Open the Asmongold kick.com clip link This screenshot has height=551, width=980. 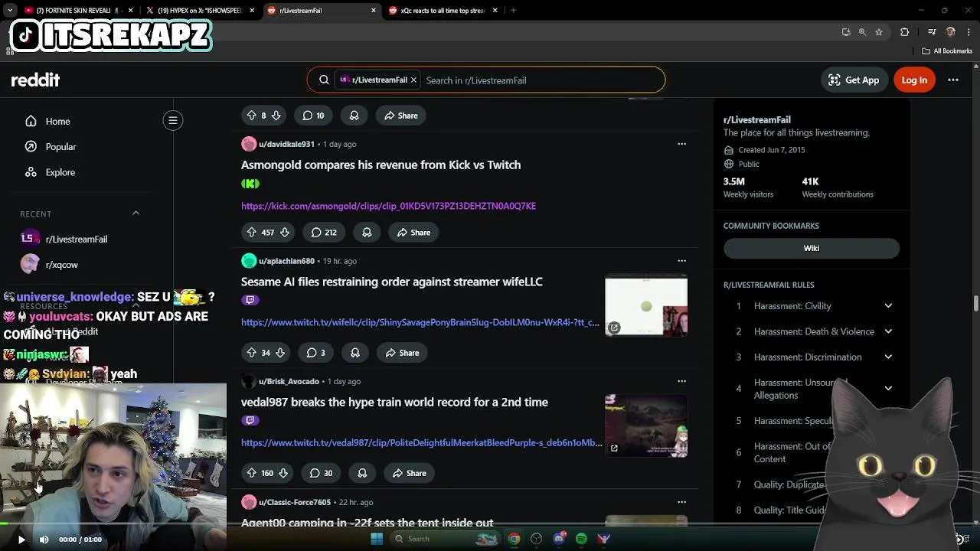click(388, 206)
